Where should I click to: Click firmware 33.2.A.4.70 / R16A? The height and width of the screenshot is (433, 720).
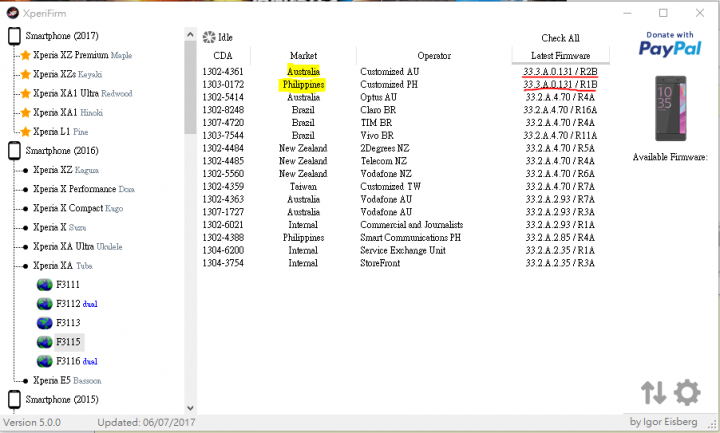point(560,110)
